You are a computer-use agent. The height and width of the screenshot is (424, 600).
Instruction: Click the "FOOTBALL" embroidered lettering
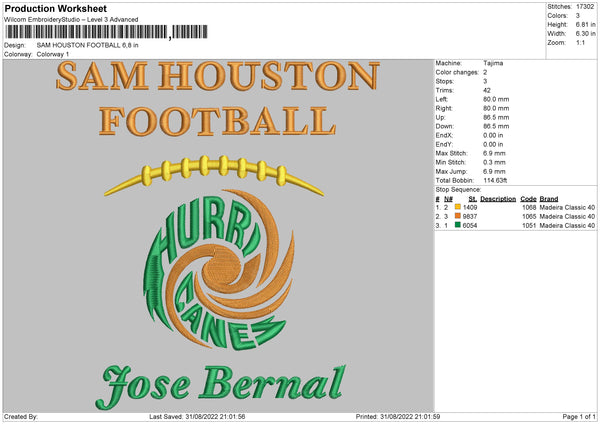click(x=218, y=121)
